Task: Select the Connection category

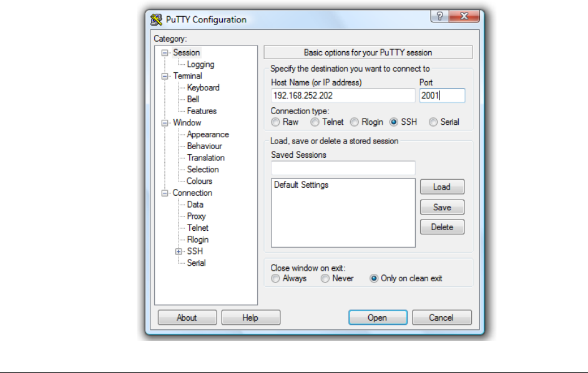Action: point(192,193)
